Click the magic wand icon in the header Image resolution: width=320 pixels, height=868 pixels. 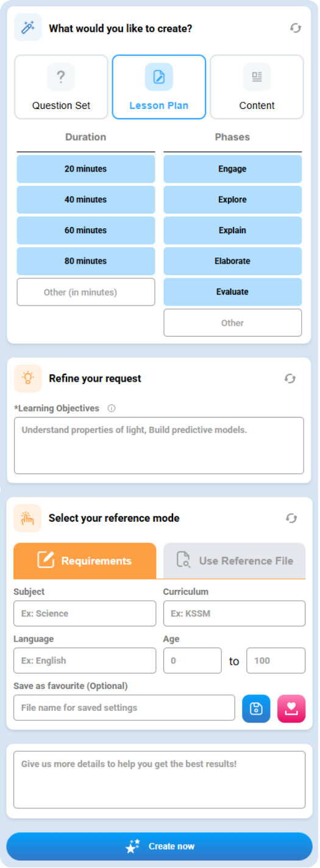[x=28, y=27]
